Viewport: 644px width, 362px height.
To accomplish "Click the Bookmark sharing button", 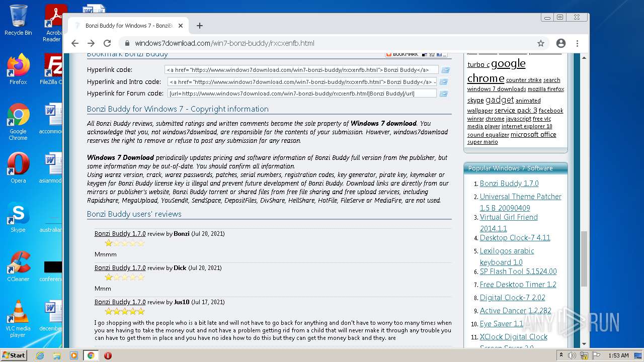I will 416,54.
